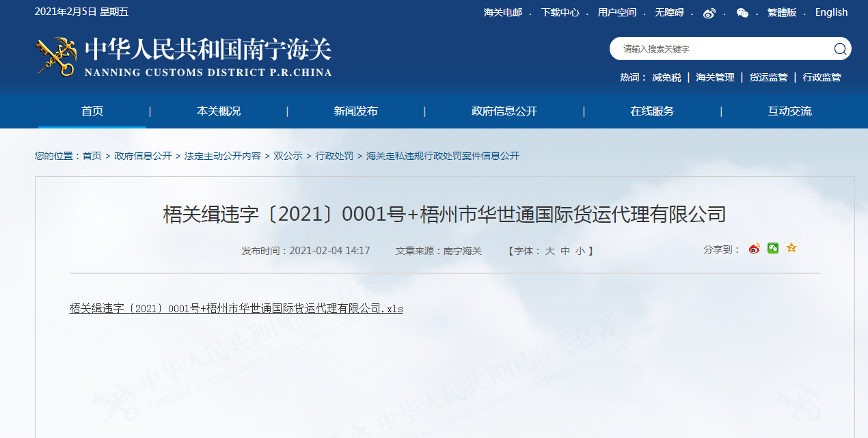Share article to Weibo
Viewport: 868px width, 438px height.
point(754,249)
